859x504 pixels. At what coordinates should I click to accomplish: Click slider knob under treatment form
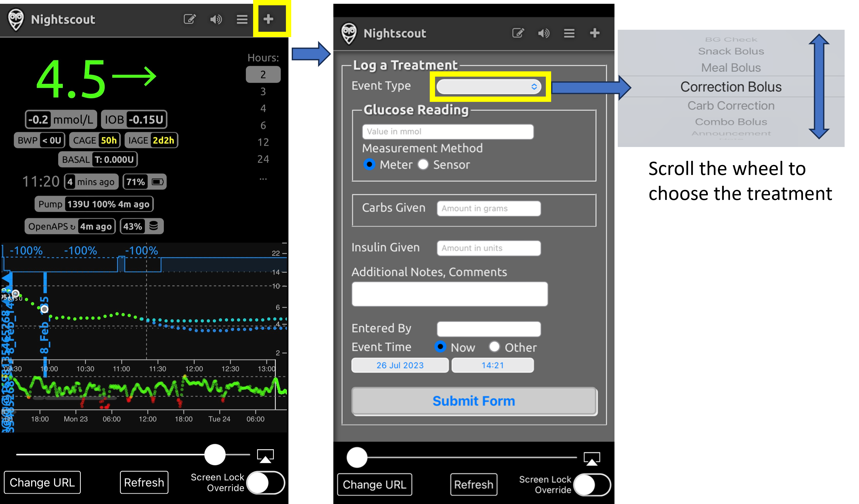357,457
